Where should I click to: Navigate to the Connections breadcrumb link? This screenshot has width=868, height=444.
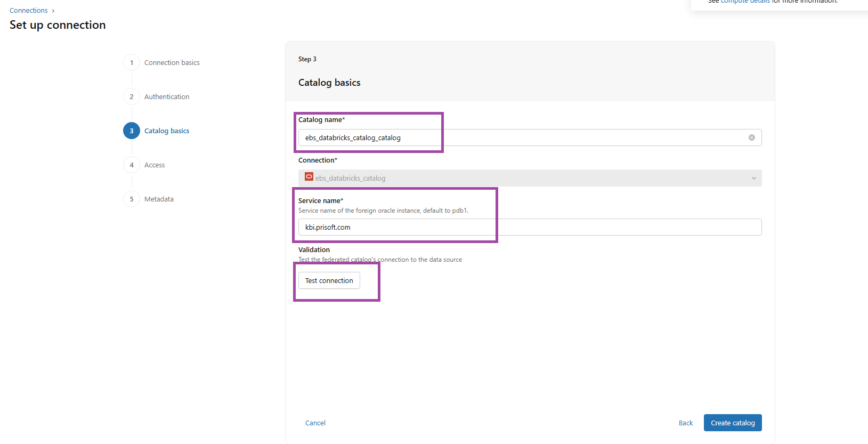click(x=29, y=11)
